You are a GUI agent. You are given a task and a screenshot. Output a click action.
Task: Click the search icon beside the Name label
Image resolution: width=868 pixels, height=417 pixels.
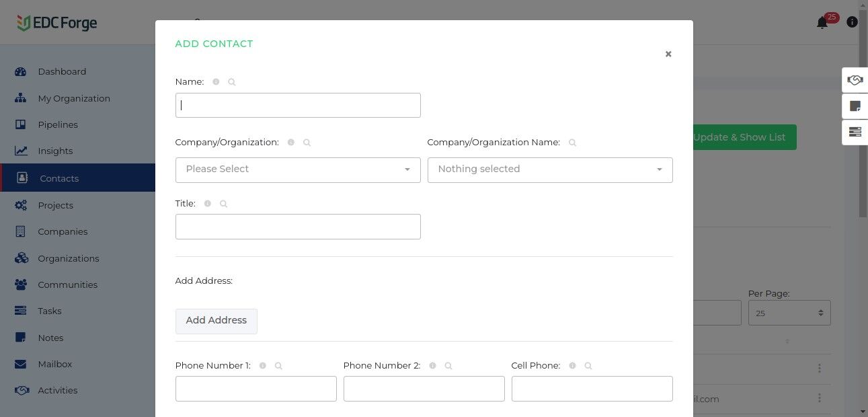tap(232, 82)
